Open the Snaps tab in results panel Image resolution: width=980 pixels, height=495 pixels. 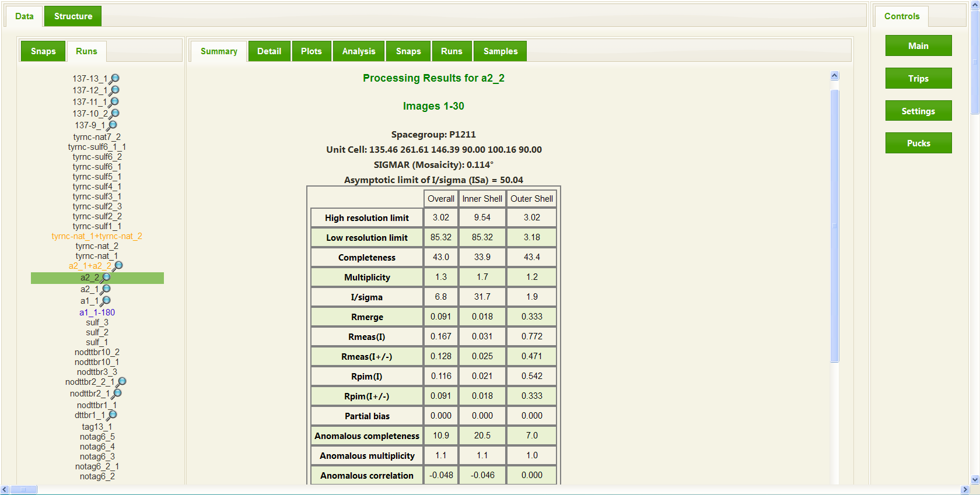point(408,51)
